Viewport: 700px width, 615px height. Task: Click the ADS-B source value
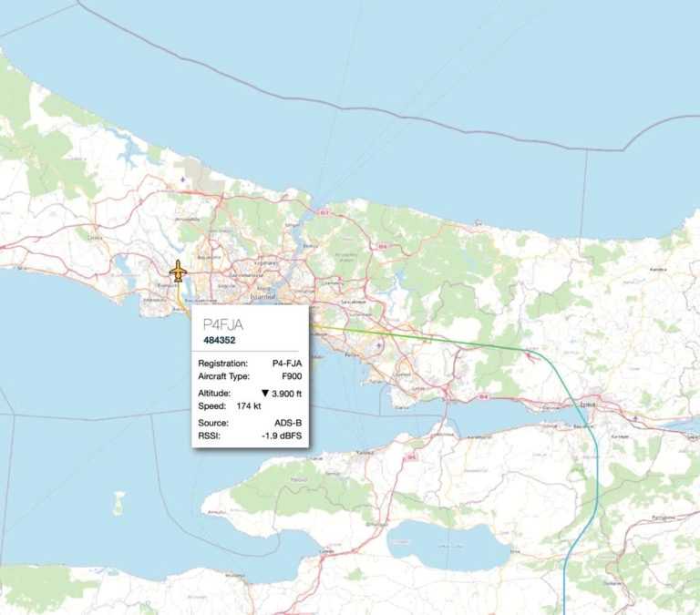(x=286, y=423)
